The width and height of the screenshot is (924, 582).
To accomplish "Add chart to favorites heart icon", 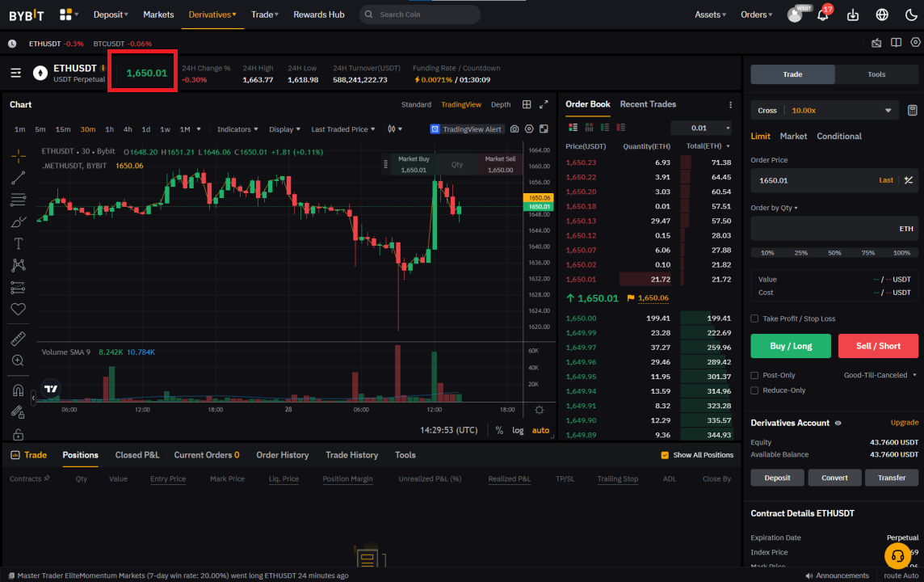I will point(19,309).
